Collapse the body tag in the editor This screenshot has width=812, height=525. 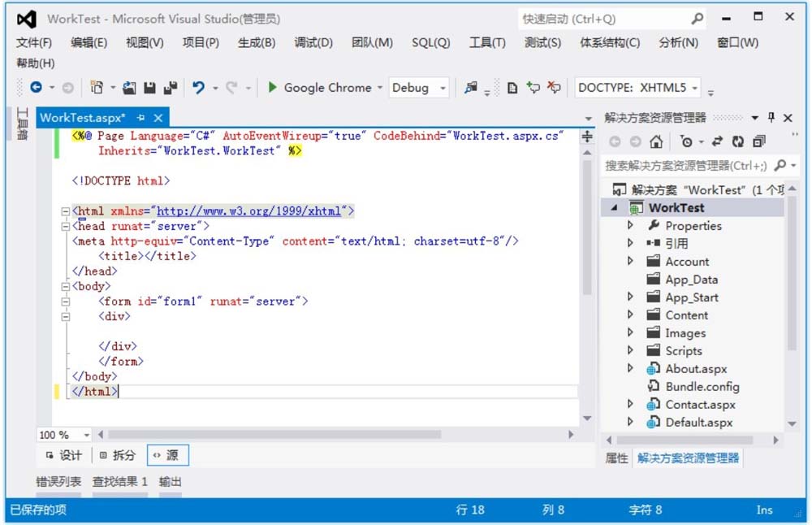pyautogui.click(x=65, y=286)
